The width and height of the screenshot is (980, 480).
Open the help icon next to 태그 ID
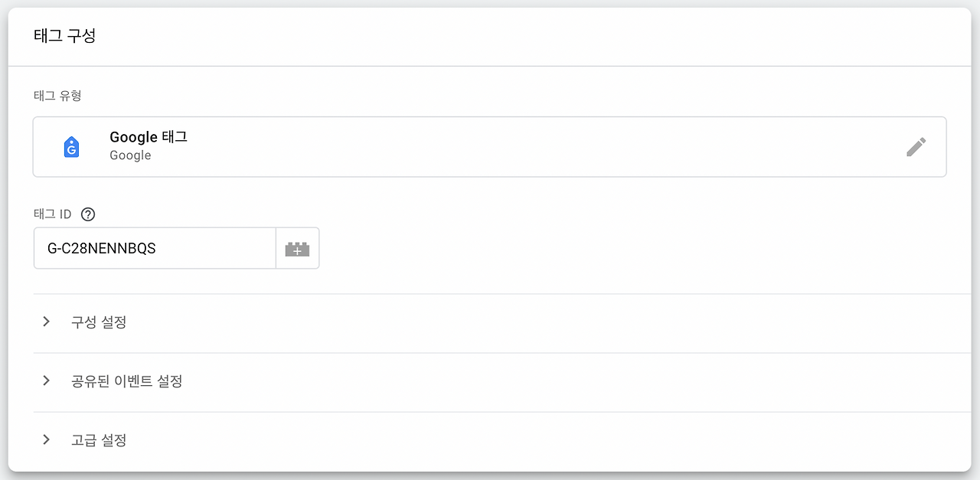click(x=87, y=214)
